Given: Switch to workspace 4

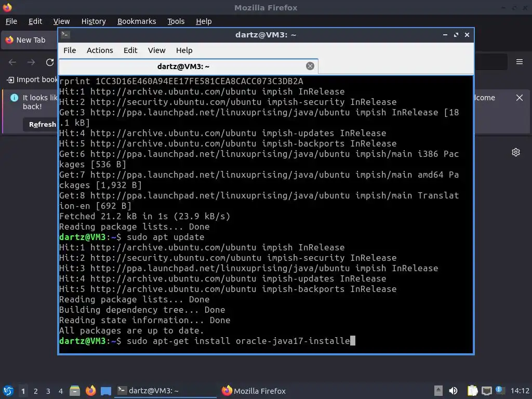Looking at the screenshot, I should click(x=60, y=391).
